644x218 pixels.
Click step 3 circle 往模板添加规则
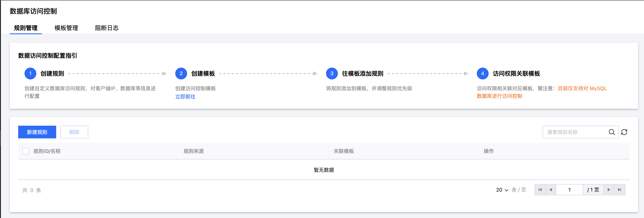pyautogui.click(x=332, y=74)
